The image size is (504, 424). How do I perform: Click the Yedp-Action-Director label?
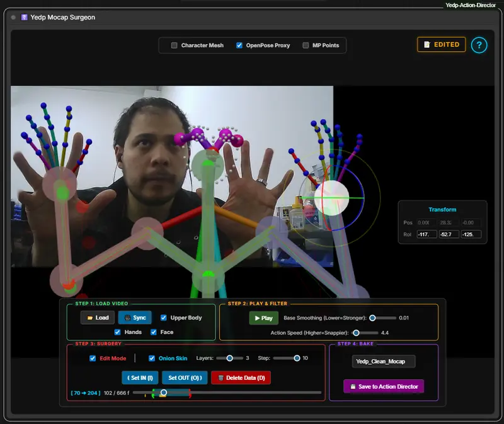[470, 5]
